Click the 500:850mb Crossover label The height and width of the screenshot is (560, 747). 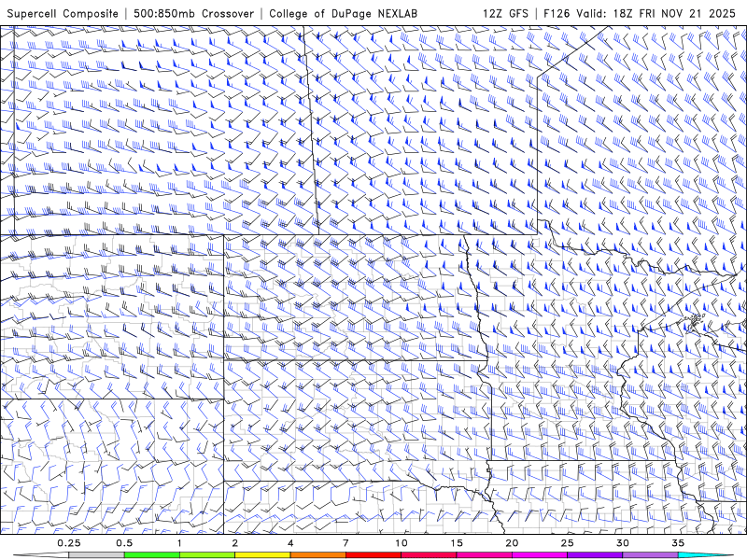pyautogui.click(x=193, y=13)
